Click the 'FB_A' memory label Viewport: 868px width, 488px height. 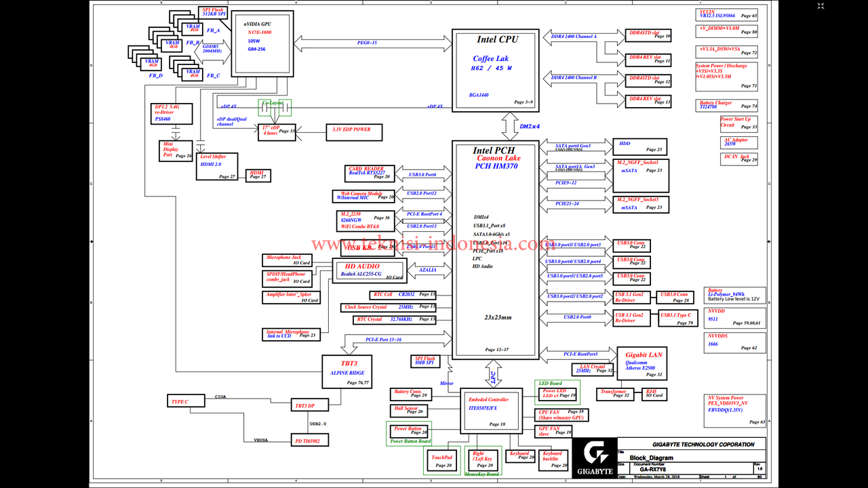pos(213,30)
